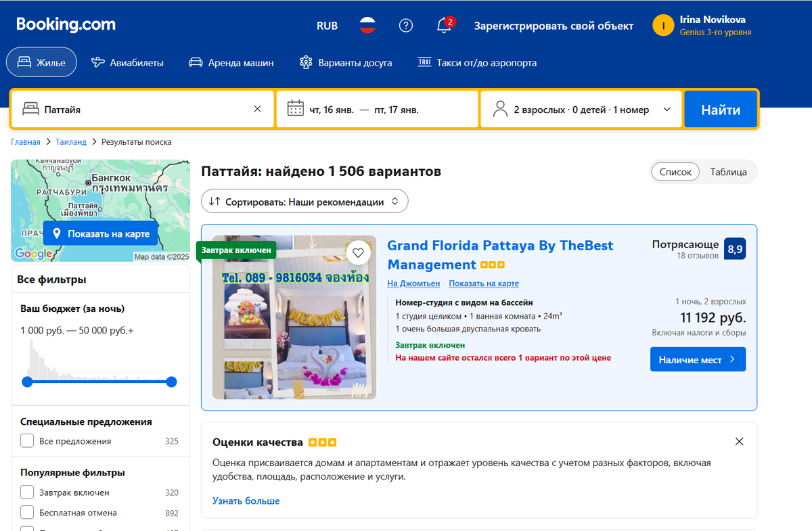Viewport: 812px width, 531px height.
Task: Open Grand Florida Pattaya hotel title link
Action: tap(500, 255)
